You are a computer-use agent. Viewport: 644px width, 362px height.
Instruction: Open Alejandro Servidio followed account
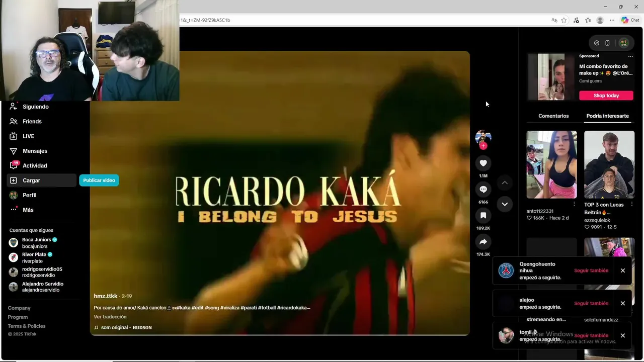pos(39,287)
